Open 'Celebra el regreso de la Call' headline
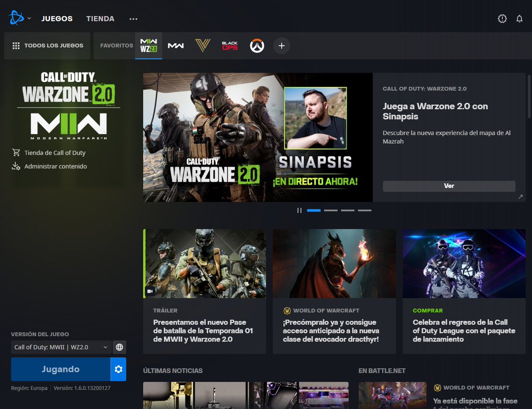532x409 pixels. tap(464, 331)
